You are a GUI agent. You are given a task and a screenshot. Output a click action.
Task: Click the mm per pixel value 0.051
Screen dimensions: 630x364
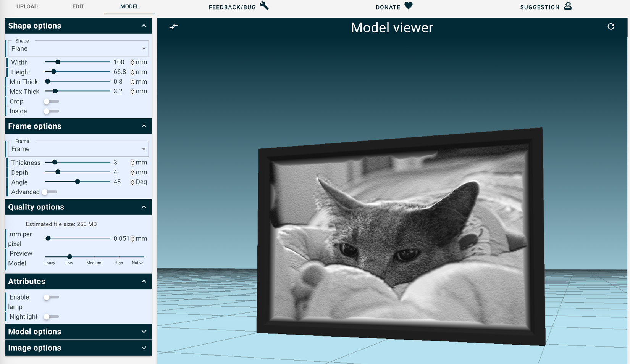pos(121,238)
